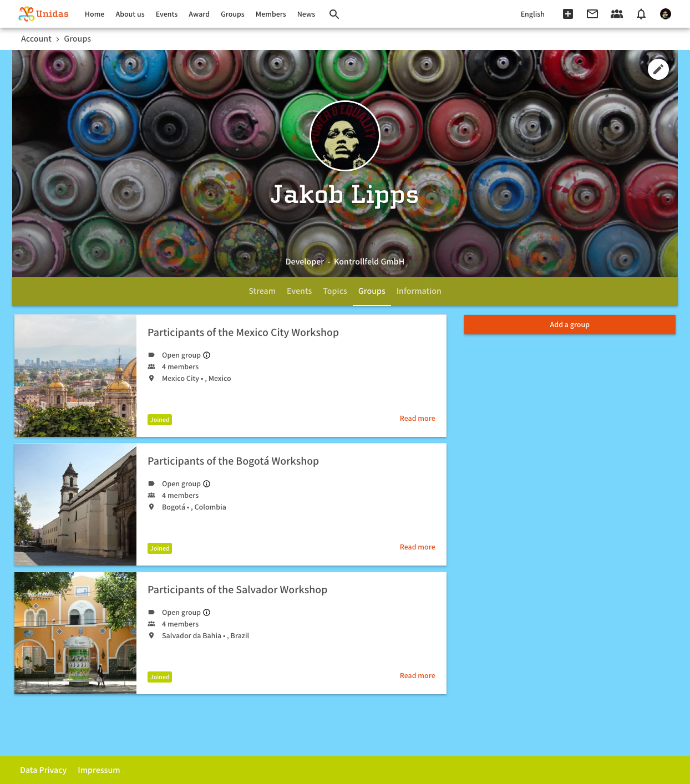
Task: Click the Add a group button
Action: 570,325
